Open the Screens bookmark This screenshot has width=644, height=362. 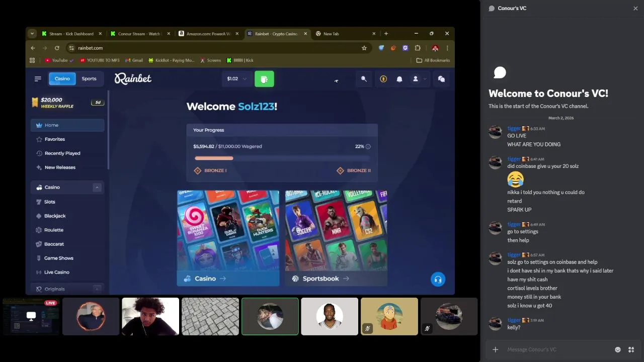coord(210,60)
